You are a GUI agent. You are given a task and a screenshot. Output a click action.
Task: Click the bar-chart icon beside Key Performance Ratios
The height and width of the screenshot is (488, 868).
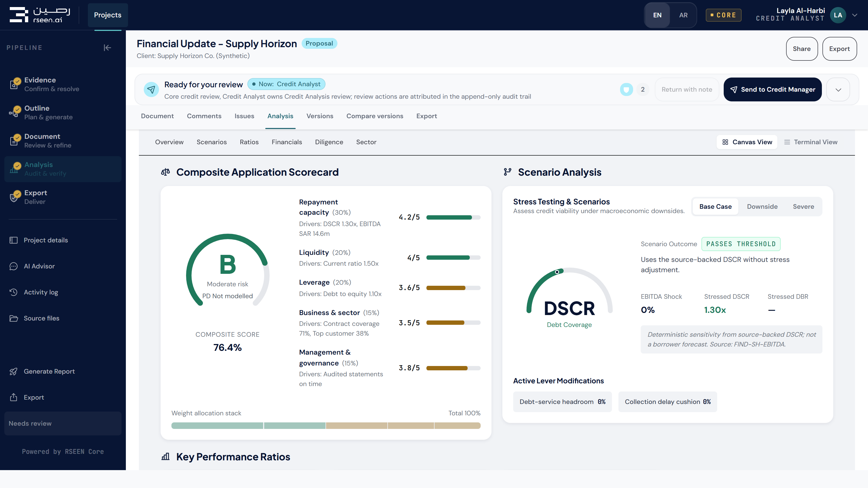[x=165, y=457]
